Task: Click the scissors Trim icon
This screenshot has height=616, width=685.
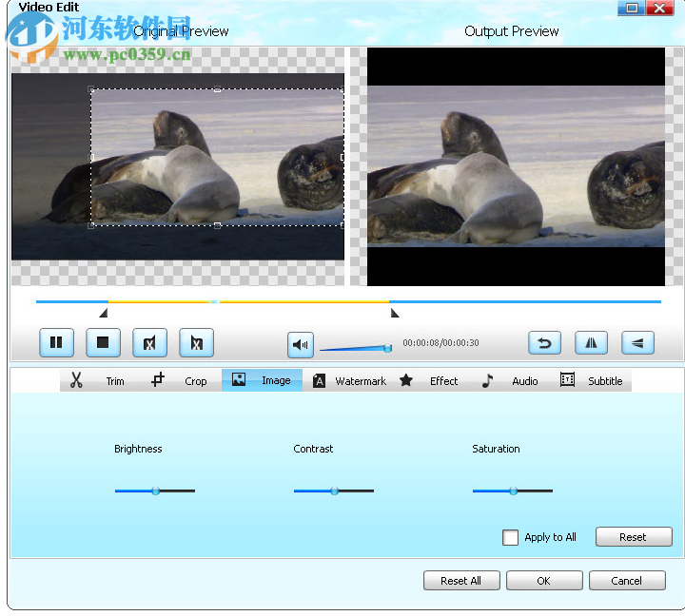Action: tap(76, 380)
